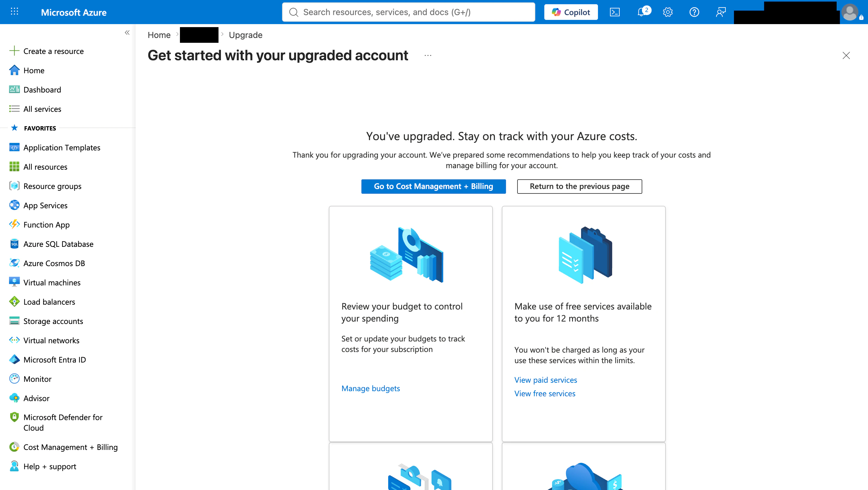Click the App Services globe icon

coord(14,205)
